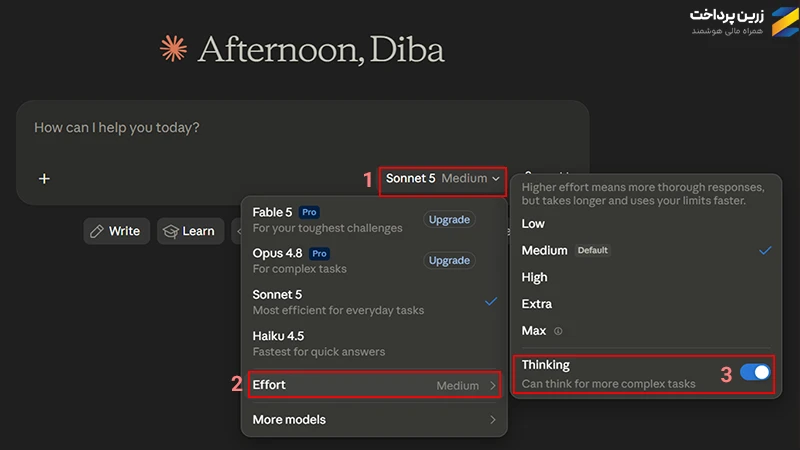Toggle the Thinking switch off

[755, 372]
